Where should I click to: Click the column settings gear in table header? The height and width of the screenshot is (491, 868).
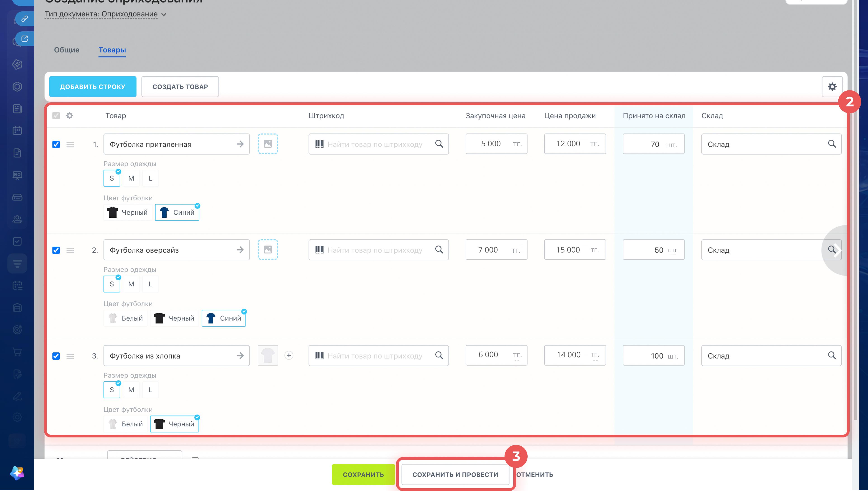pyautogui.click(x=70, y=116)
